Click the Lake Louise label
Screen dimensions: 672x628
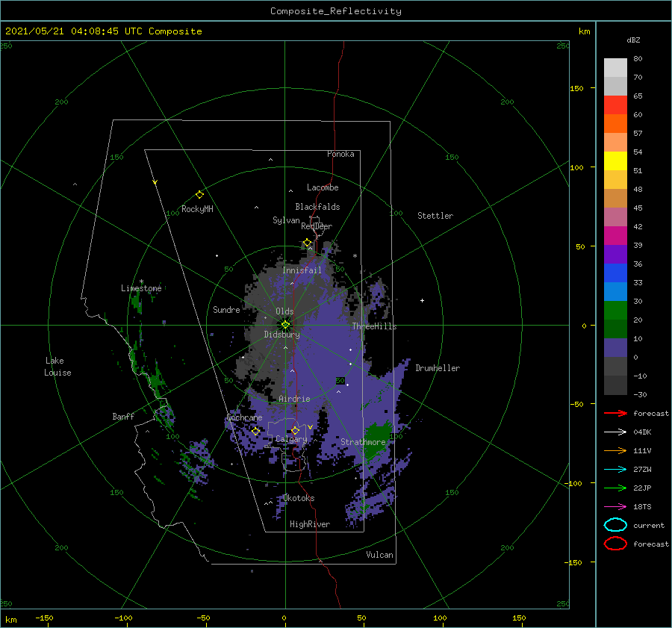pyautogui.click(x=57, y=367)
